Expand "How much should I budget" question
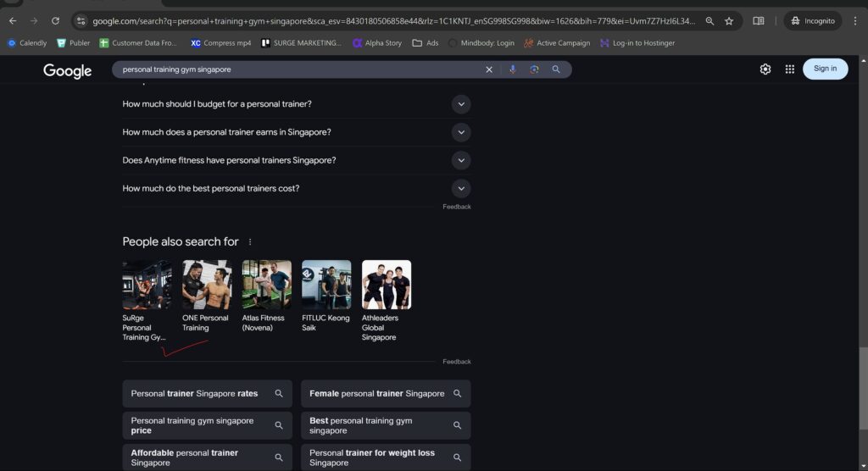868x471 pixels. (x=460, y=104)
